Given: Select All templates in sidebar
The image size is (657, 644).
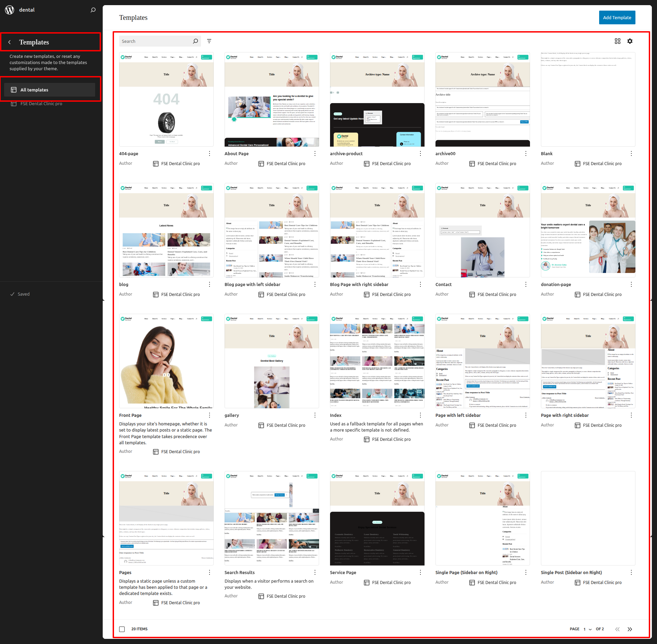Looking at the screenshot, I should (x=50, y=90).
